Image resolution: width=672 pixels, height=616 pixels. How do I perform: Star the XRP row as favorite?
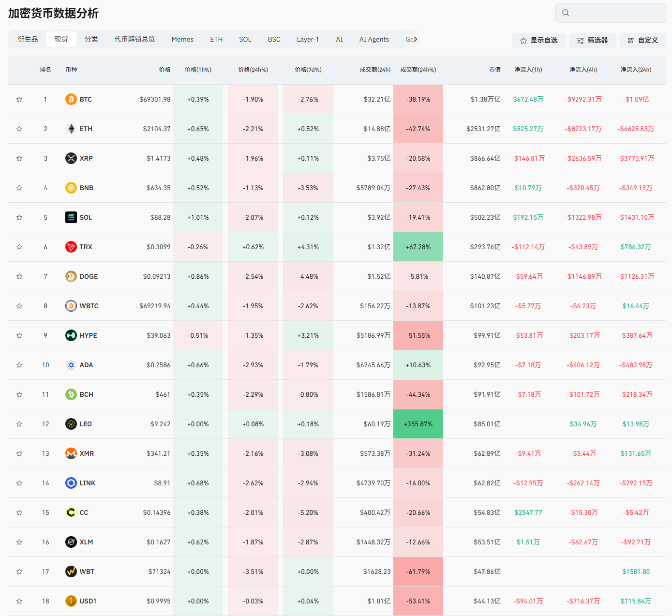[x=19, y=158]
